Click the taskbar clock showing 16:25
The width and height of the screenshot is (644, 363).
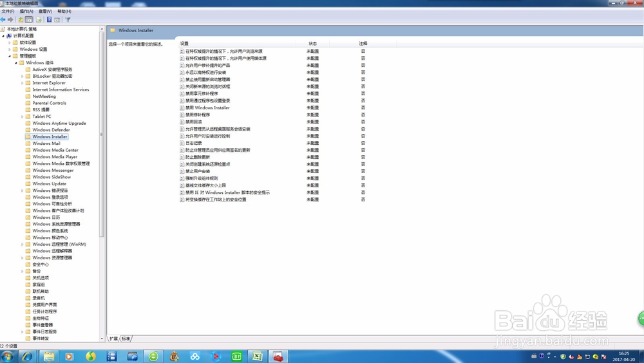pyautogui.click(x=623, y=357)
